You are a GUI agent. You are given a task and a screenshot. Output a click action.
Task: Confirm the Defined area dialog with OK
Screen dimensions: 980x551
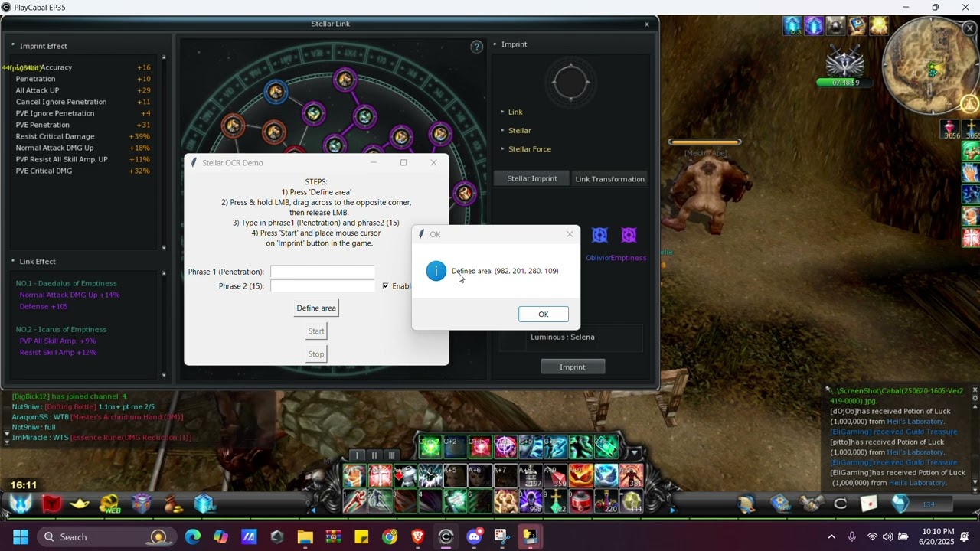coord(544,315)
